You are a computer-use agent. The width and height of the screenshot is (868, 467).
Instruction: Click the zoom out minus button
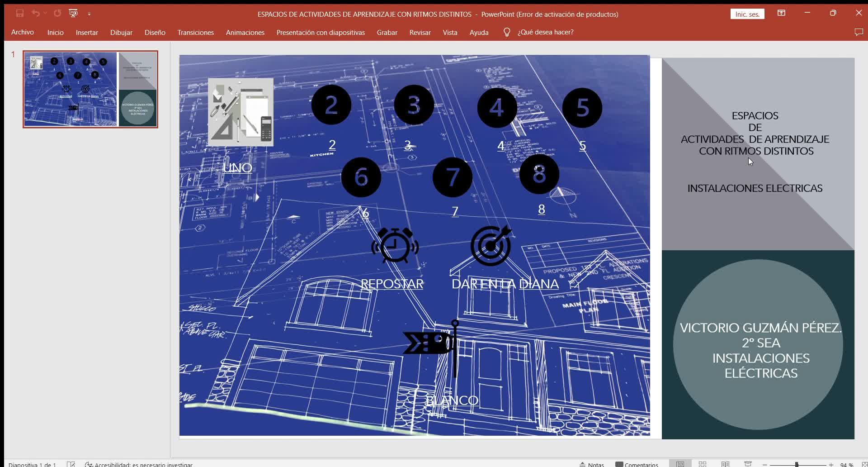764,465
